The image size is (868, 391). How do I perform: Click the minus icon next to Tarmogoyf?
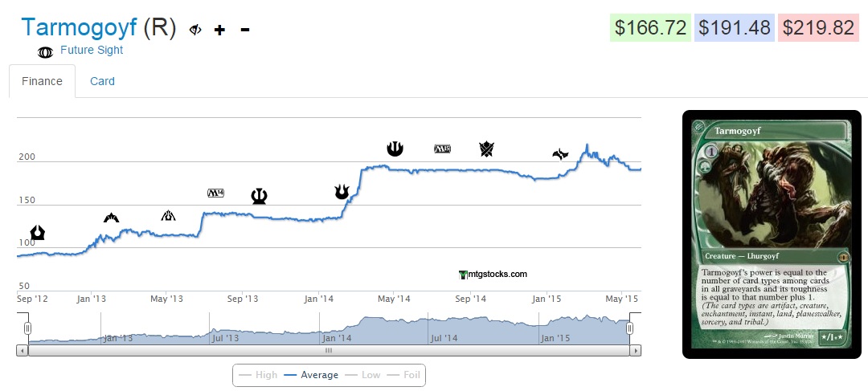pos(244,30)
